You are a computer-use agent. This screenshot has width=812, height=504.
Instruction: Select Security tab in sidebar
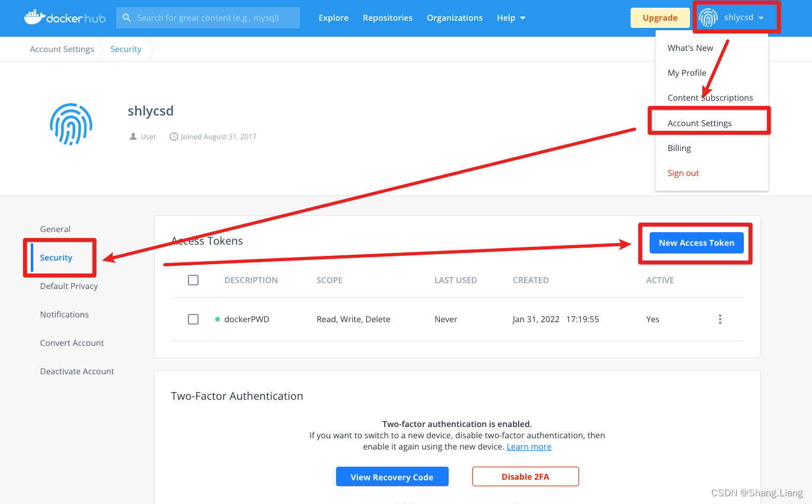pos(56,258)
